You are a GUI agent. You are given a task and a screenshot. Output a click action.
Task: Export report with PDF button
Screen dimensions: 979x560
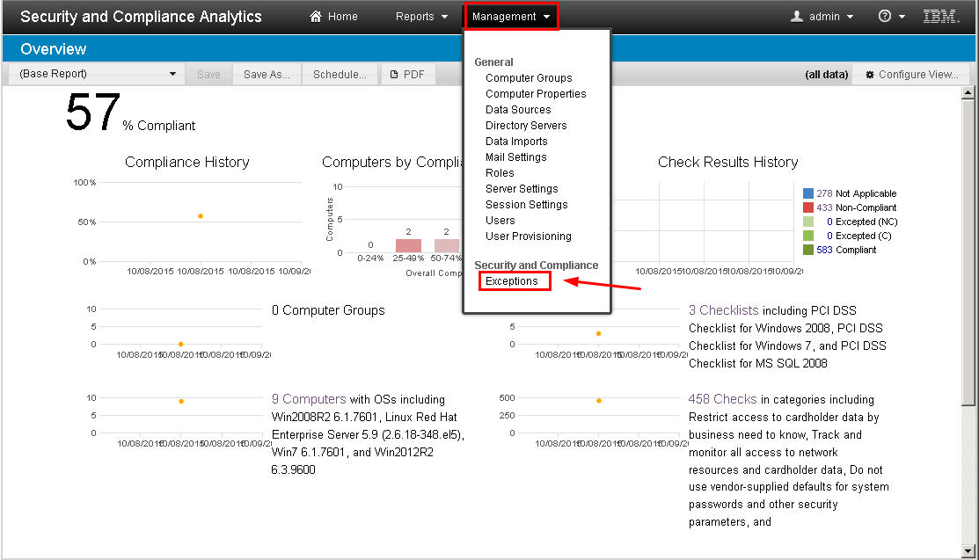pyautogui.click(x=407, y=75)
